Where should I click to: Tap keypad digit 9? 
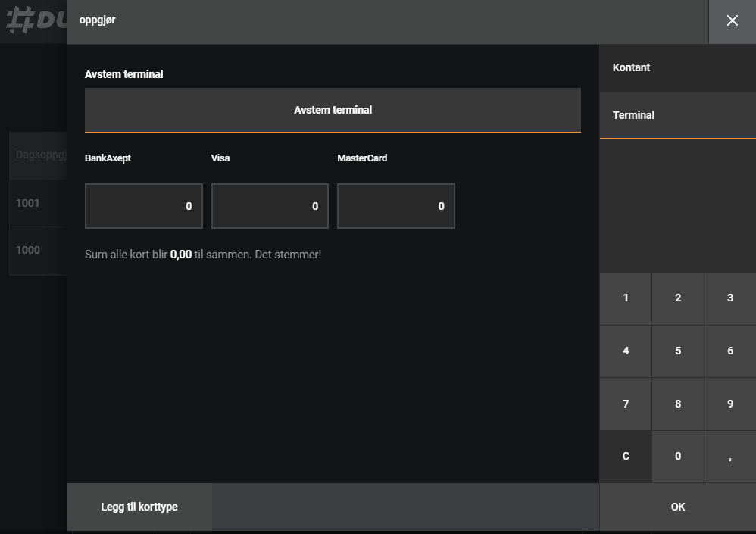pos(730,404)
